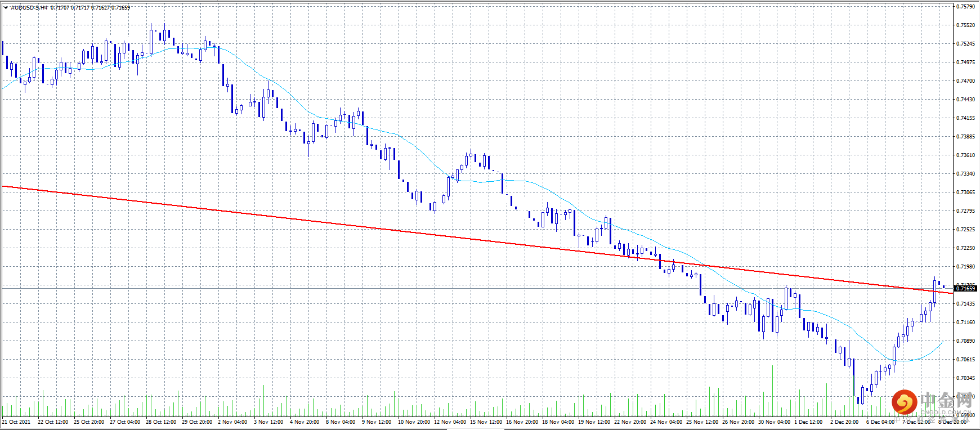The height and width of the screenshot is (430, 980).
Task: Click price axis label 0.74700
Action: [x=966, y=81]
